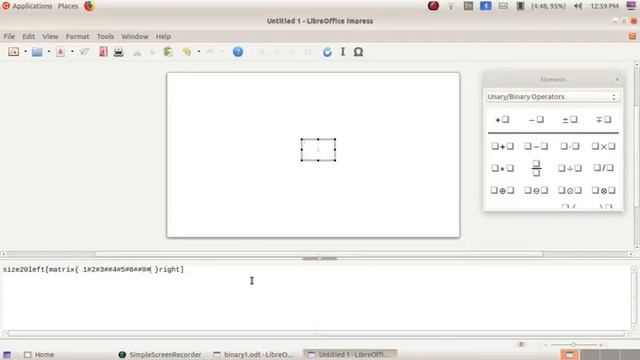640x360 pixels.
Task: Insert the binary addition element
Action: 502,146
